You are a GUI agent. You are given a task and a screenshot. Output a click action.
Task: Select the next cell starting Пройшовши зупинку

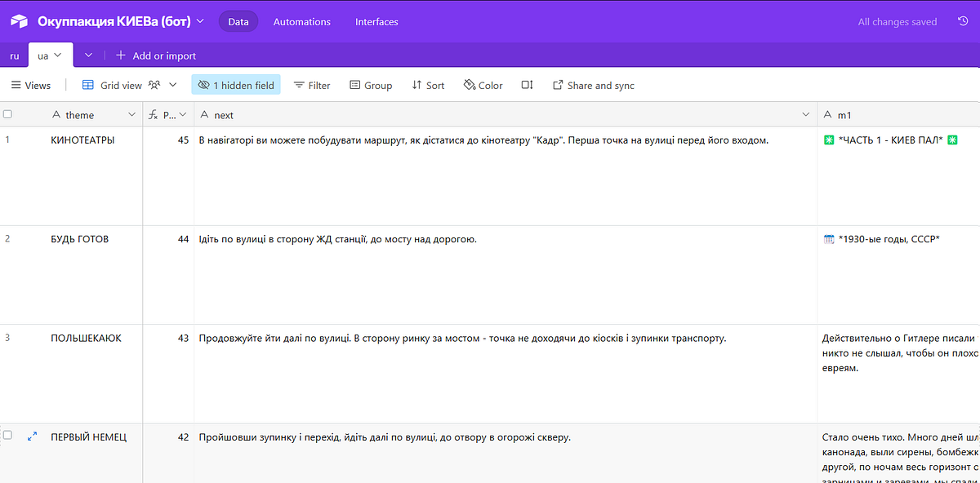pyautogui.click(x=506, y=454)
